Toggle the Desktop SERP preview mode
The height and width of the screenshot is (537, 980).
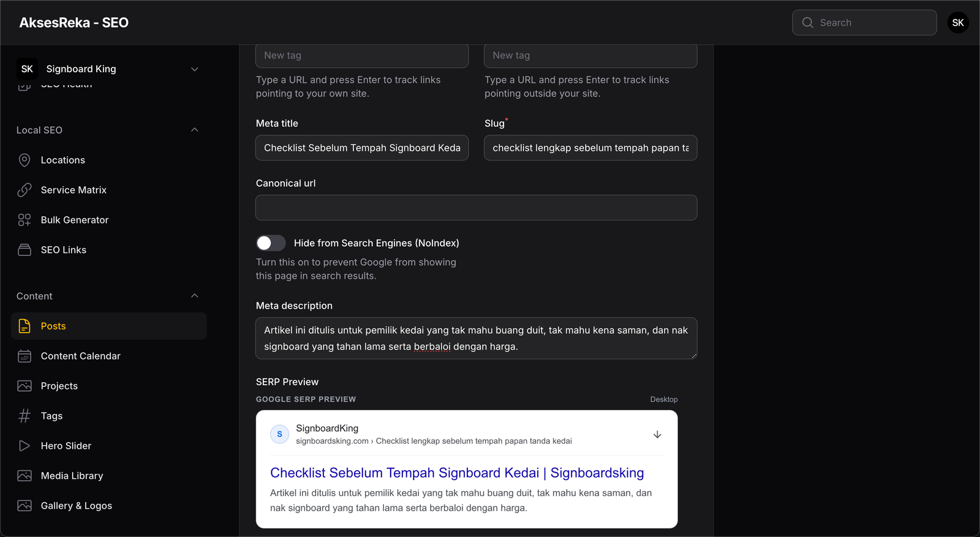pos(663,399)
